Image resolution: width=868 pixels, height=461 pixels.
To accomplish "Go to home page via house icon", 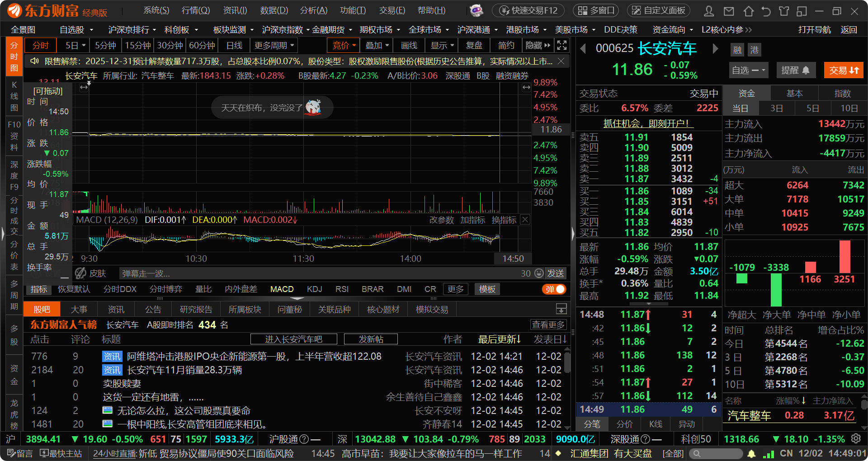I will pos(748,11).
